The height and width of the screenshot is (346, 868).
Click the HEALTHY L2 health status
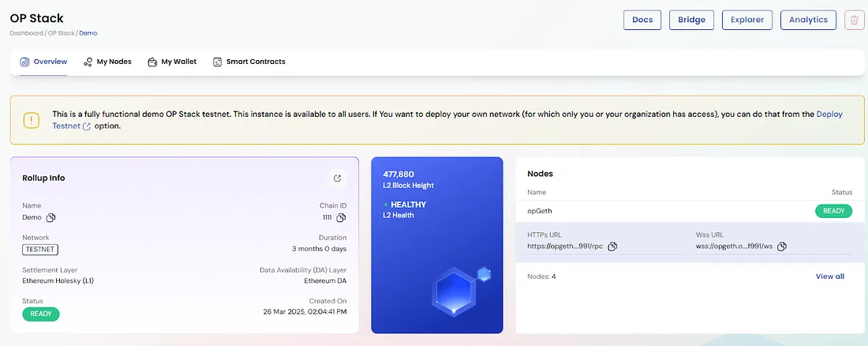tap(409, 205)
